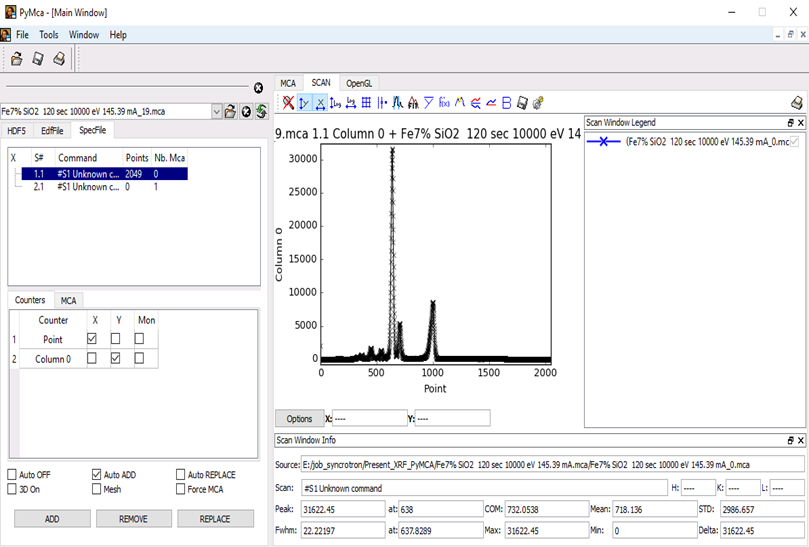Switch to the HDF5 source tab

pyautogui.click(x=17, y=131)
